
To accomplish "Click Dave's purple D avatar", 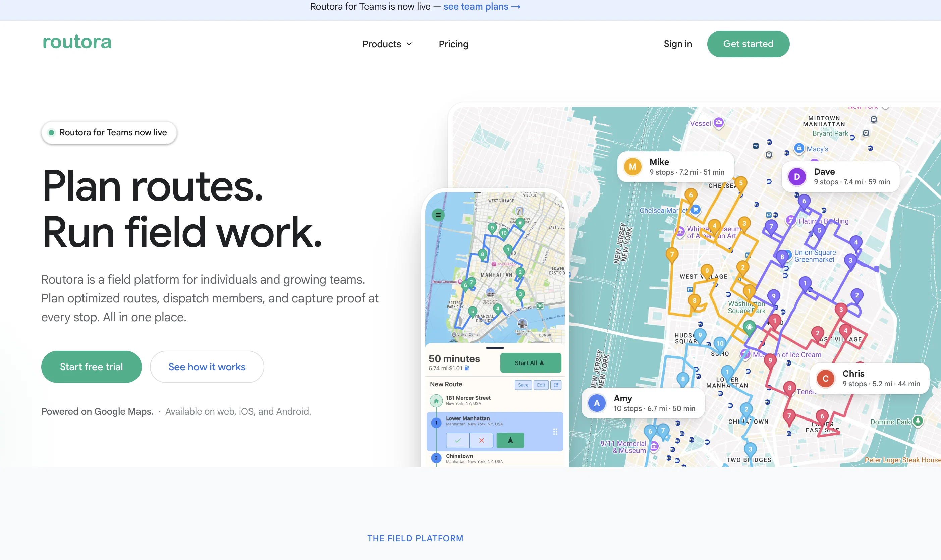I will pos(797,177).
